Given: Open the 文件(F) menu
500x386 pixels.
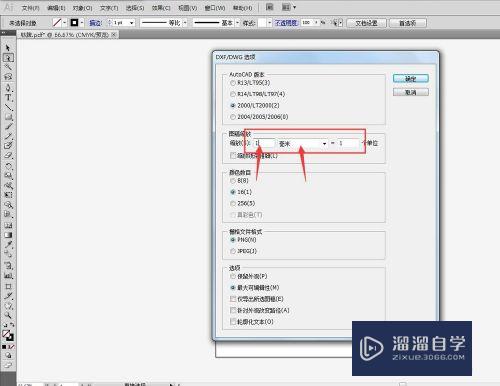Looking at the screenshot, I should point(30,8).
